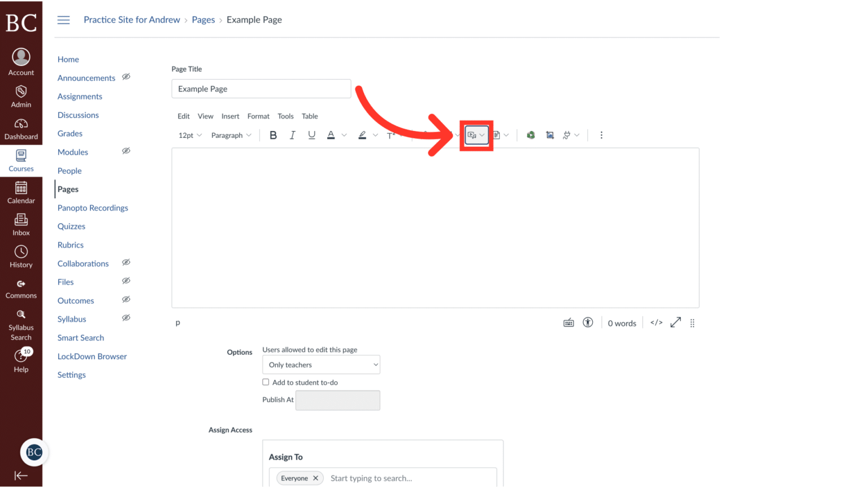
Task: Open the Record/Upload Media tool
Action: (473, 134)
